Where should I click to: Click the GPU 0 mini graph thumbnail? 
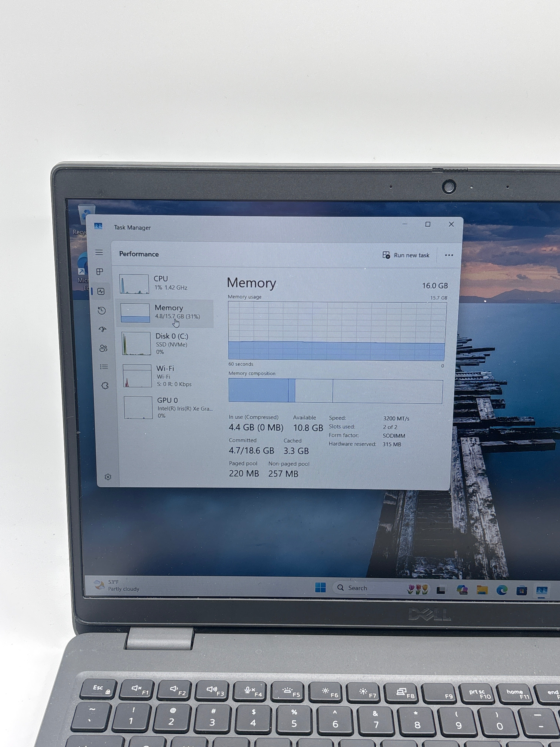tap(138, 408)
